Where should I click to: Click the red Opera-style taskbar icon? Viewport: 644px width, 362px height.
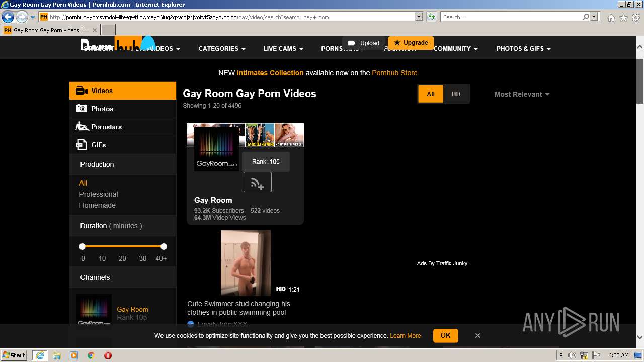(x=108, y=355)
